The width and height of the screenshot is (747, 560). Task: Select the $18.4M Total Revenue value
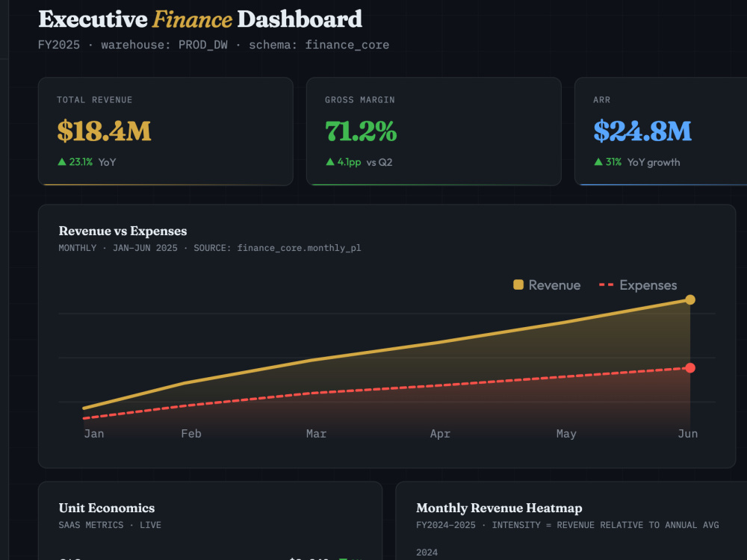(104, 131)
